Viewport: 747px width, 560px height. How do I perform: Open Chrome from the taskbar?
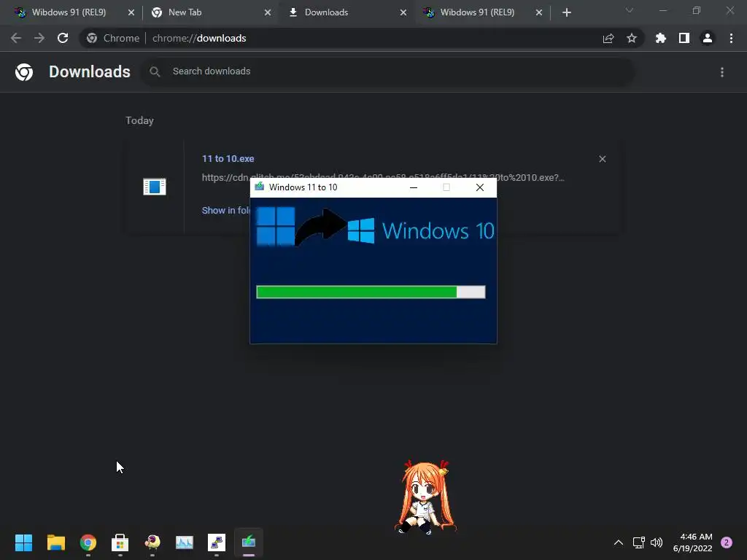(88, 542)
